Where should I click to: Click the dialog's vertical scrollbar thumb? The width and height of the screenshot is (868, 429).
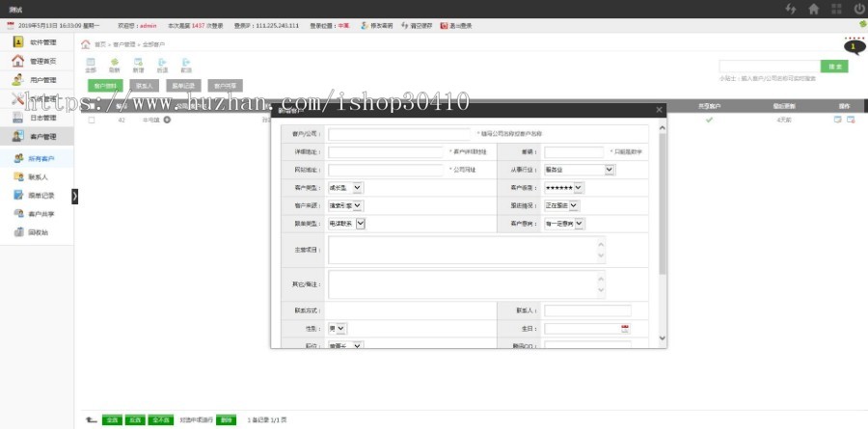[x=662, y=203]
